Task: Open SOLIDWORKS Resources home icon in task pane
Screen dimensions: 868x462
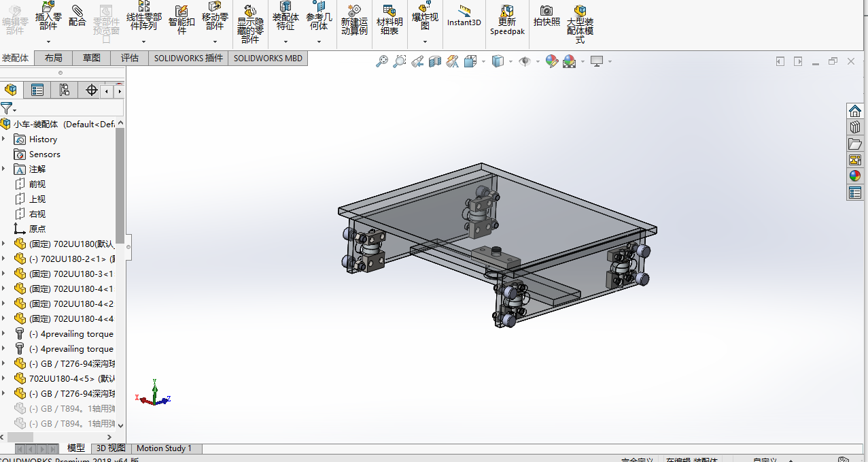Action: (855, 111)
